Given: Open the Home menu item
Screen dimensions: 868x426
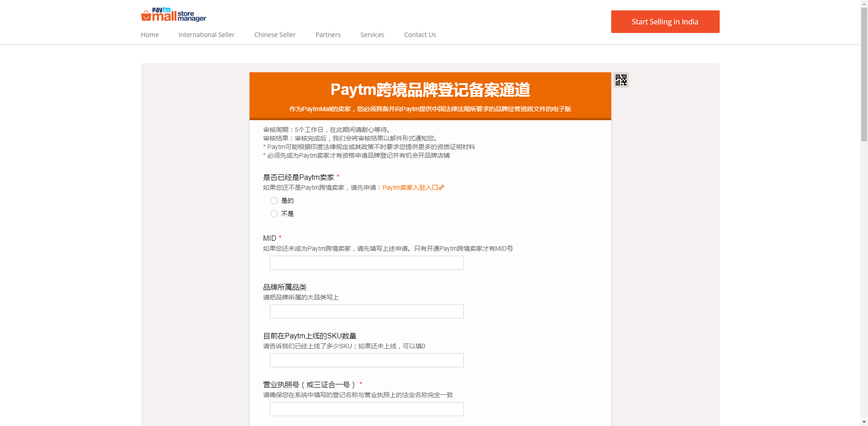Looking at the screenshot, I should 150,35.
